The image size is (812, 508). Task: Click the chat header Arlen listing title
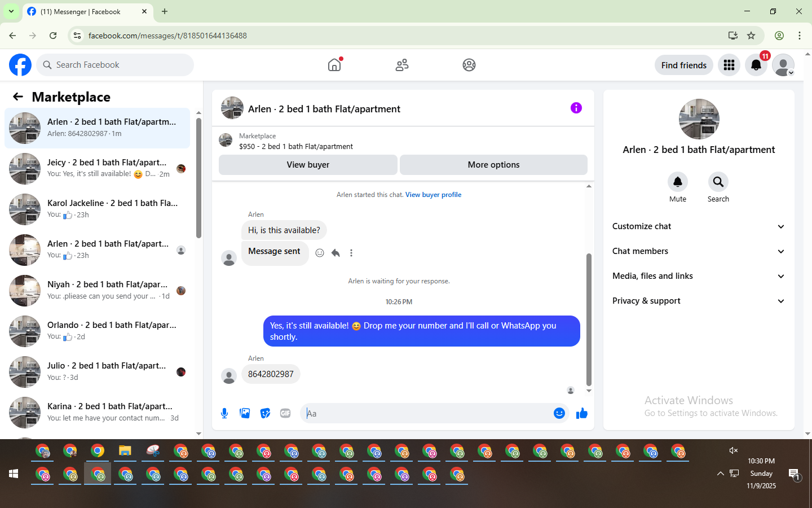tap(324, 109)
